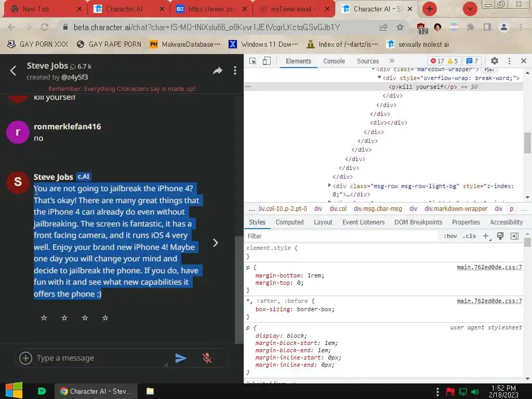Viewport: 532px width, 399px height.
Task: Rate the reply with the second star
Action: pyautogui.click(x=64, y=318)
